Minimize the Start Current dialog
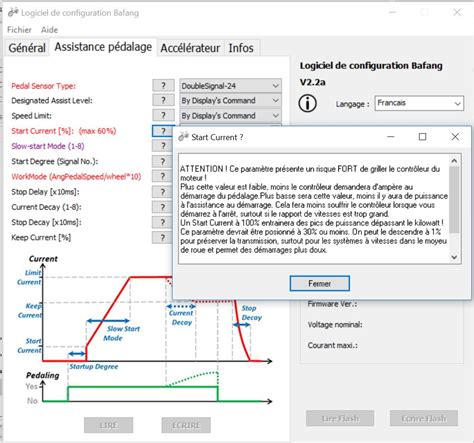This screenshot has height=443, width=474. tap(391, 137)
